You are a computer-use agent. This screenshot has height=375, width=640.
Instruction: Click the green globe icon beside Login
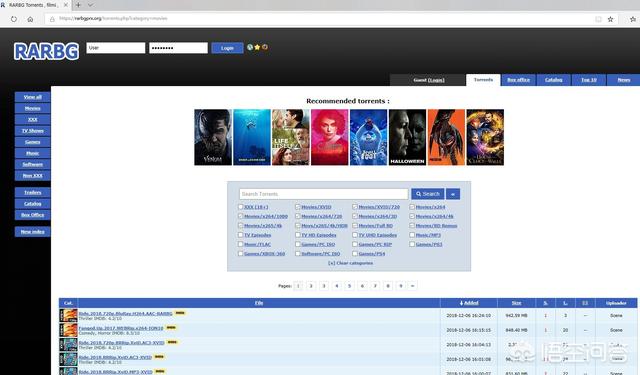[x=250, y=47]
